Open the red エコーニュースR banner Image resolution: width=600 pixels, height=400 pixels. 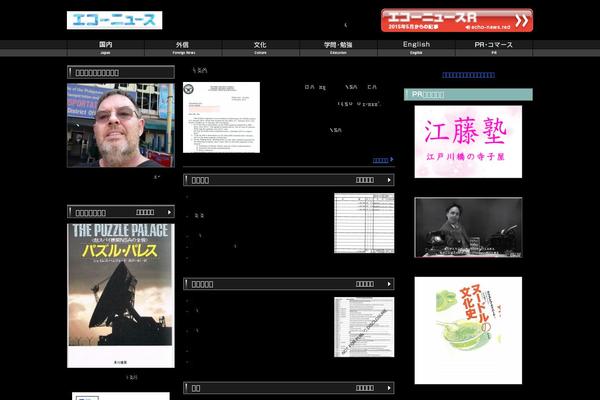pyautogui.click(x=457, y=20)
